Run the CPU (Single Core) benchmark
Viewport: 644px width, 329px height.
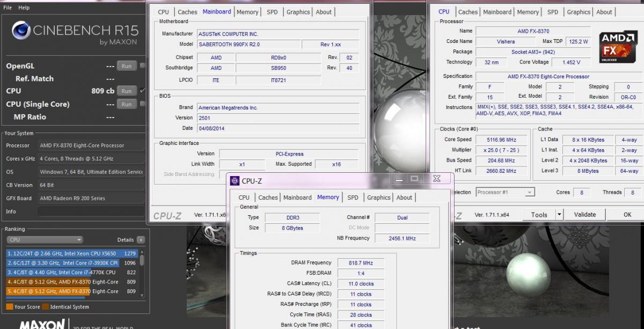[126, 104]
